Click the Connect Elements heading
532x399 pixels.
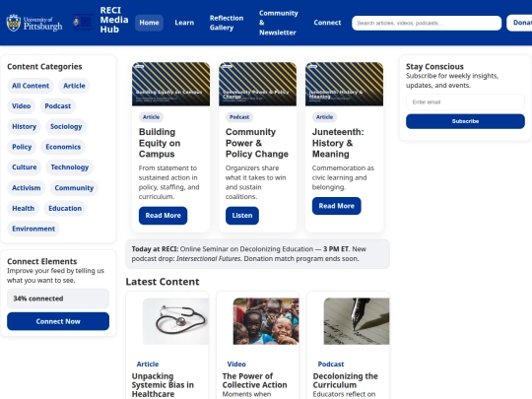tap(42, 261)
